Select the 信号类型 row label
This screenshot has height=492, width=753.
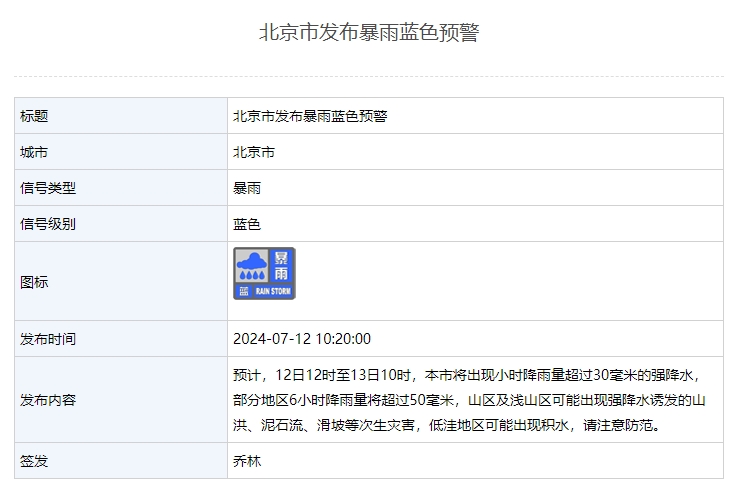click(48, 188)
